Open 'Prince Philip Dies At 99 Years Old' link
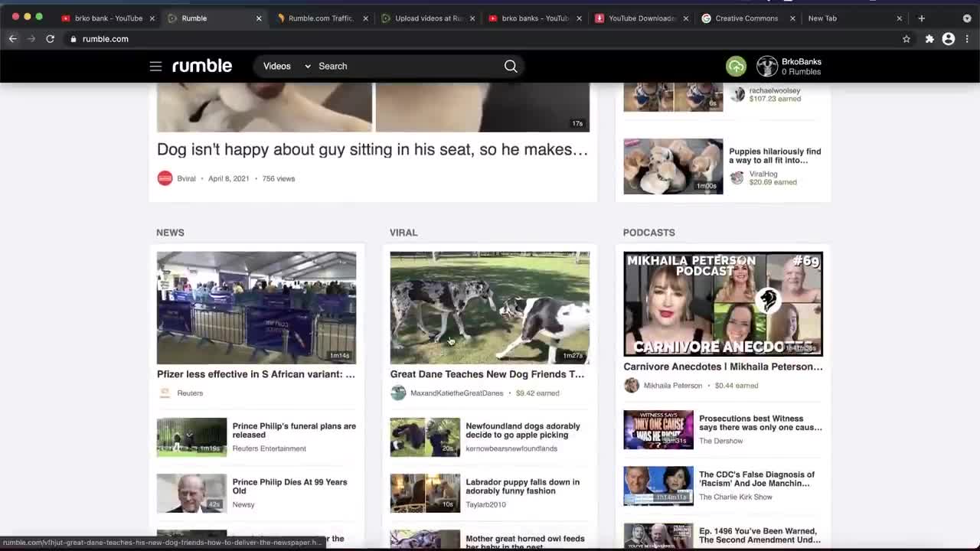Viewport: 980px width, 551px height. coord(290,487)
